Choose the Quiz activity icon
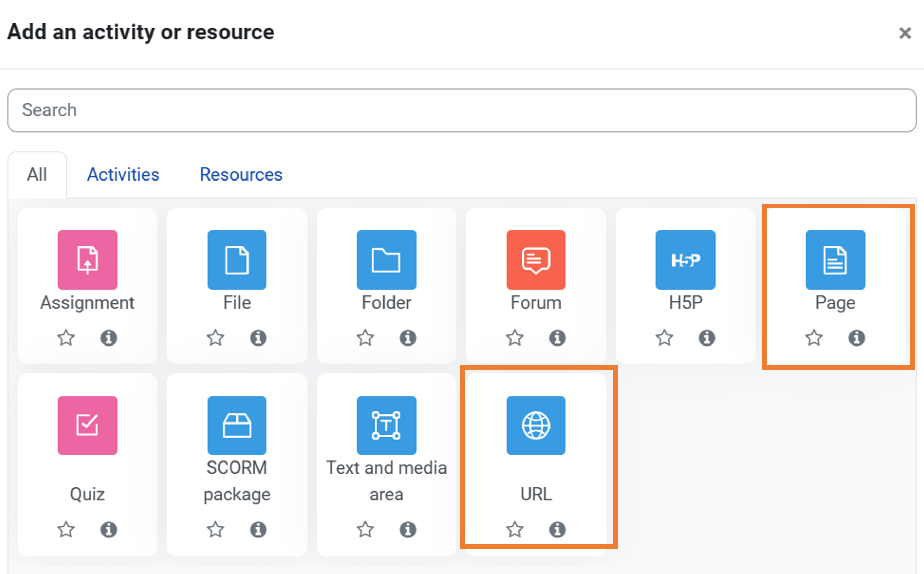924x574 pixels. [x=87, y=425]
